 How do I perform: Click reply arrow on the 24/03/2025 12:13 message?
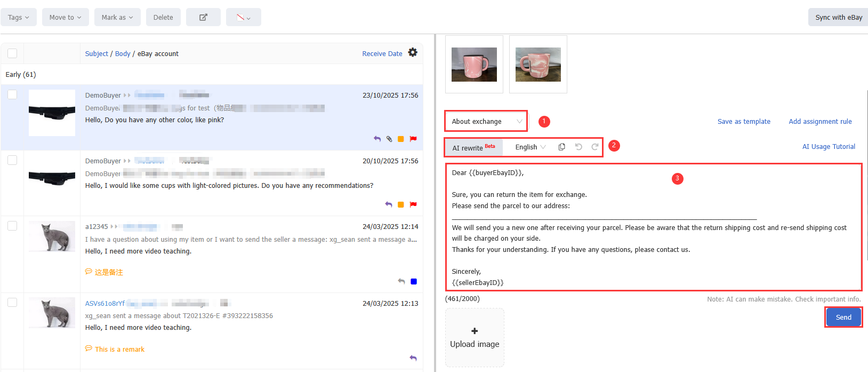(x=413, y=358)
